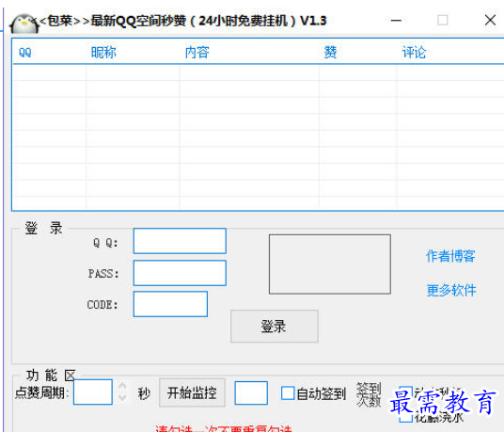
Task: Decrease 点赞周期 with the down arrow
Action: [122, 397]
